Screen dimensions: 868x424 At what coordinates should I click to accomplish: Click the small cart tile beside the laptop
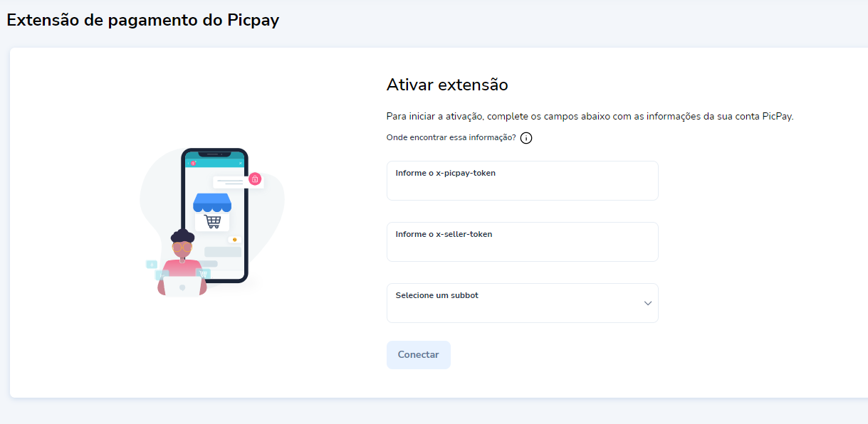pyautogui.click(x=204, y=273)
